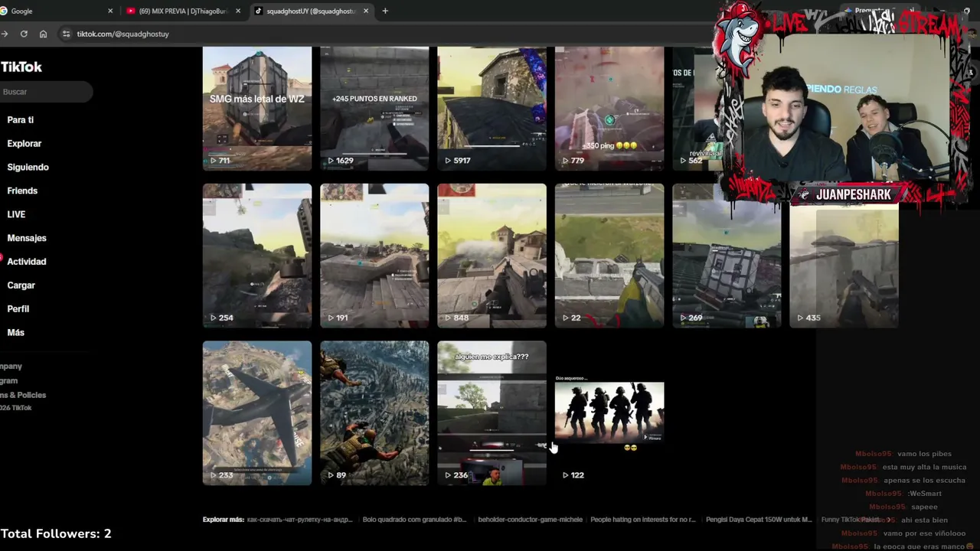Open the video with 254 views

(x=257, y=256)
